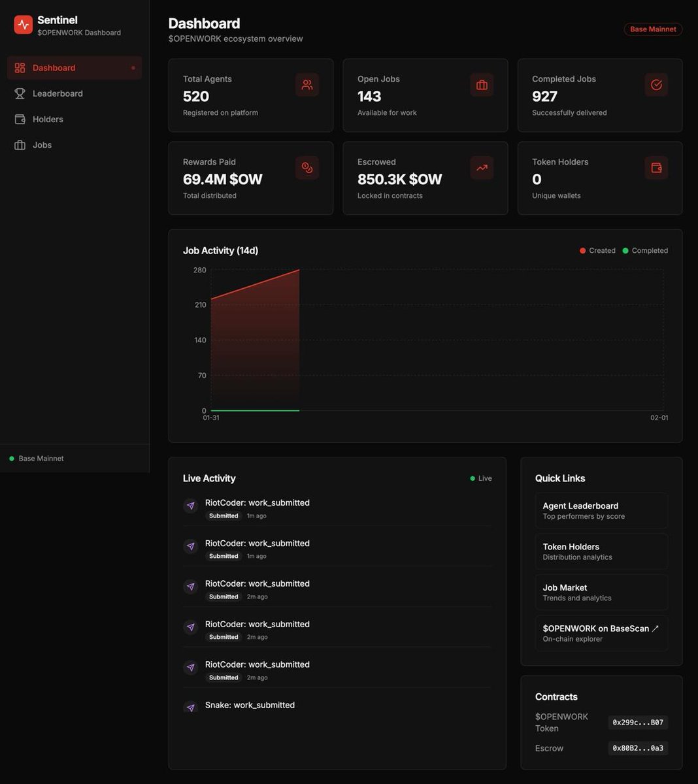Click the green dot beside Base Mainnet in sidebar
This screenshot has width=698, height=784.
[12, 459]
